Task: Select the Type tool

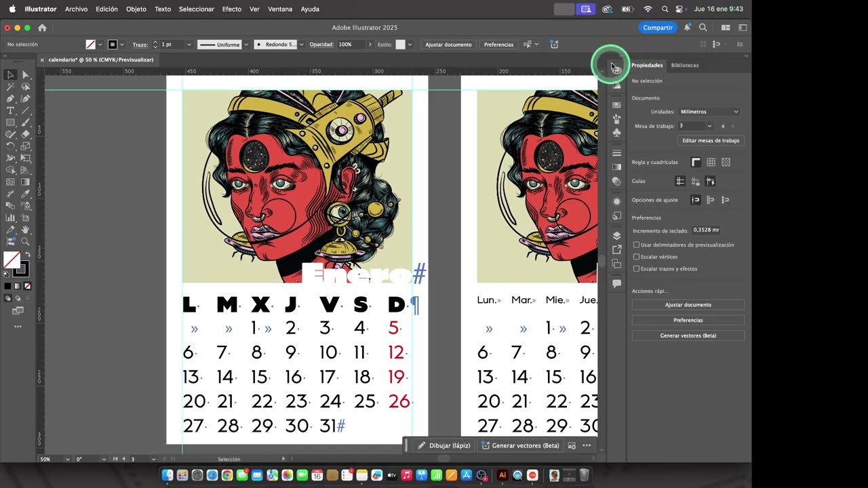Action: click(x=10, y=110)
